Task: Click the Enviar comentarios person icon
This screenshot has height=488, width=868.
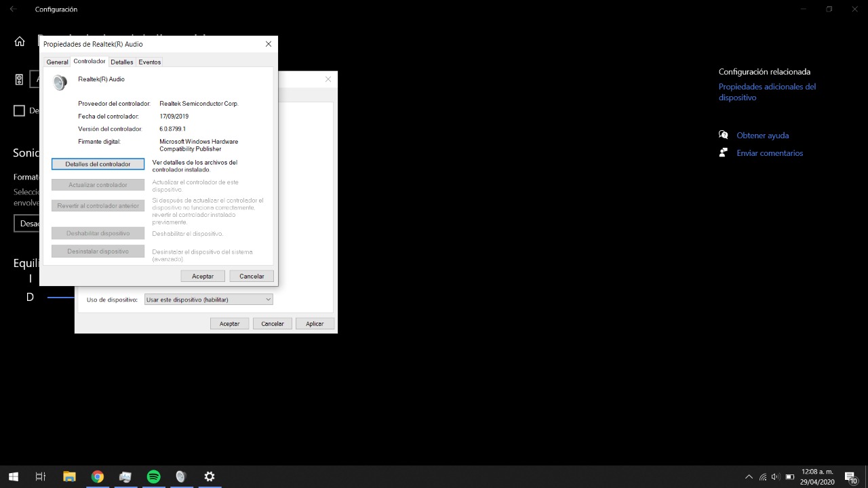Action: (x=724, y=152)
